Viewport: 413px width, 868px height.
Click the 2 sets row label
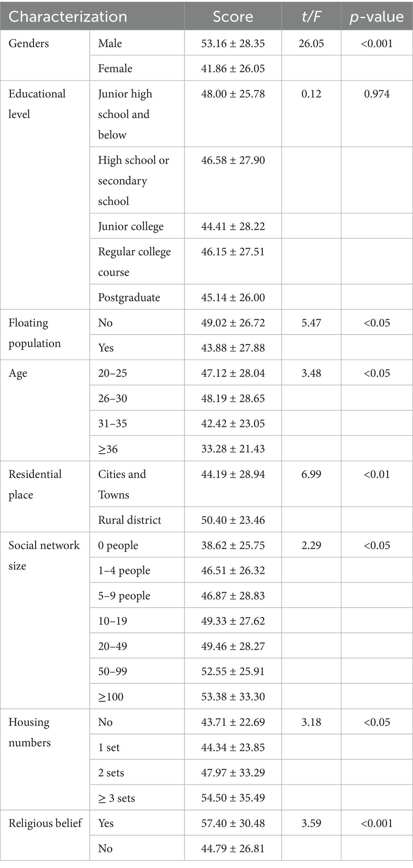111,773
